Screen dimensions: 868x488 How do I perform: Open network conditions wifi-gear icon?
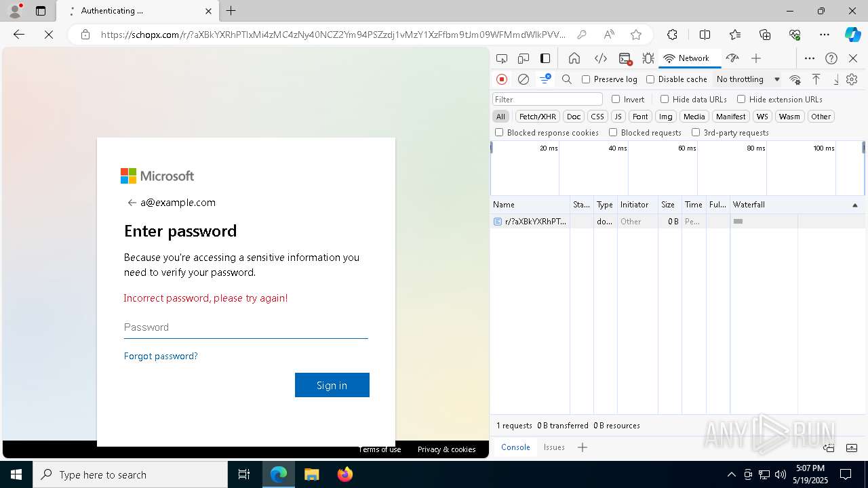pyautogui.click(x=795, y=79)
